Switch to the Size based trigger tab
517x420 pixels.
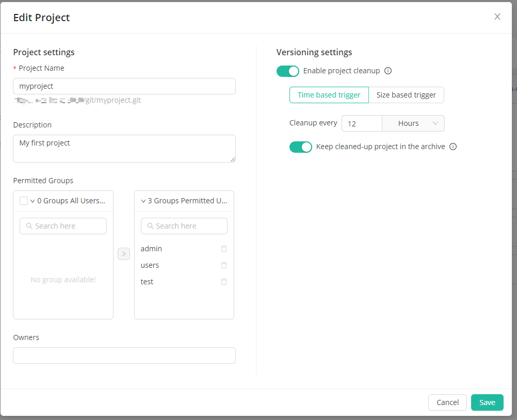(407, 95)
